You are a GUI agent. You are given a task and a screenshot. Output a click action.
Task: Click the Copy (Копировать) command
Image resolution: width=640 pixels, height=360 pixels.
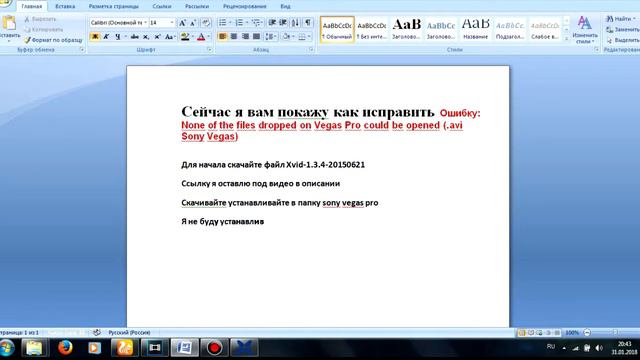click(43, 29)
